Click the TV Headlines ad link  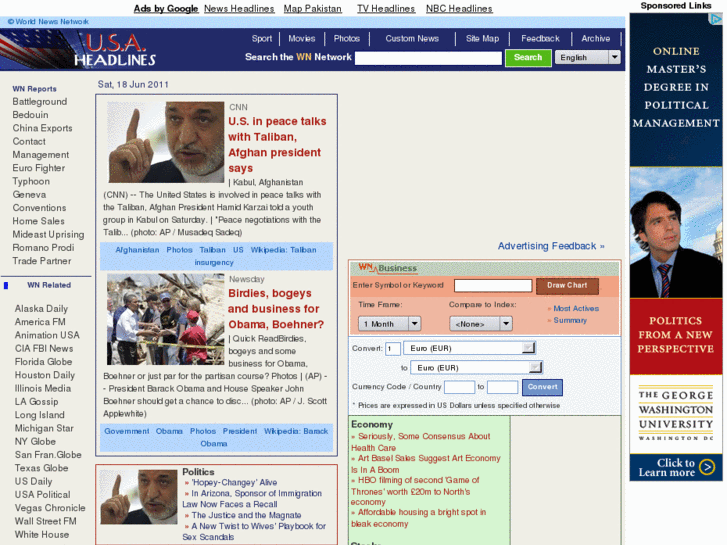click(386, 9)
